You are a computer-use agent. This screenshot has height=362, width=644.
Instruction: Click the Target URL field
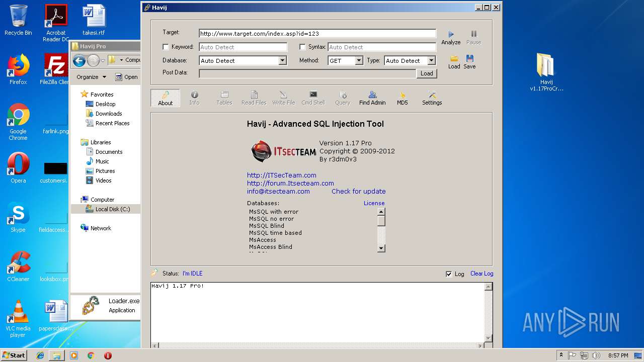(x=317, y=34)
